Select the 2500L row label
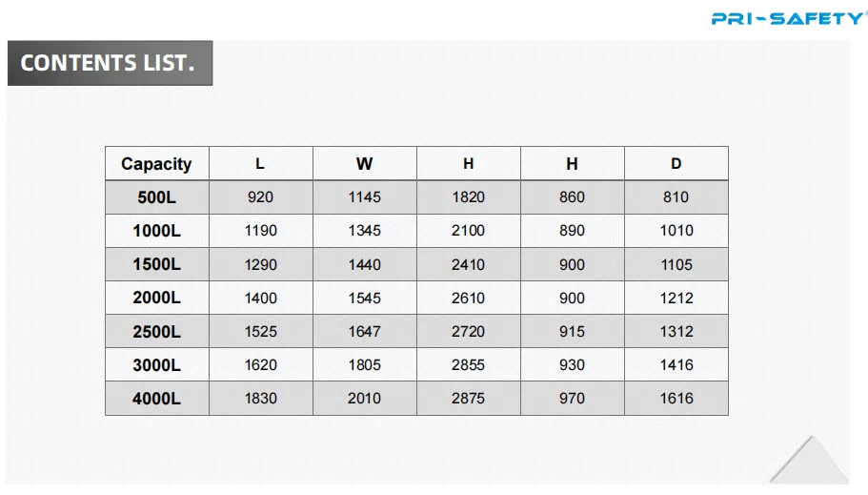868x495 pixels. pyautogui.click(x=156, y=332)
